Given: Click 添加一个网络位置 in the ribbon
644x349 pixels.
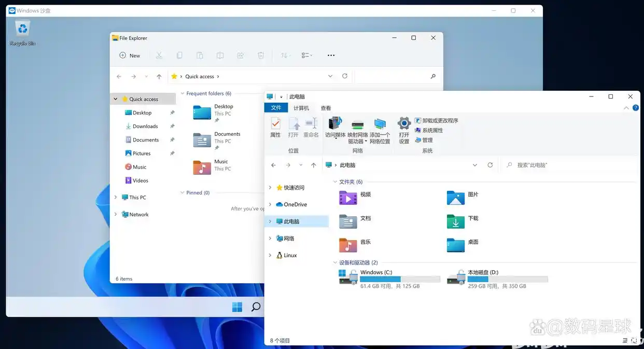Looking at the screenshot, I should click(x=380, y=130).
